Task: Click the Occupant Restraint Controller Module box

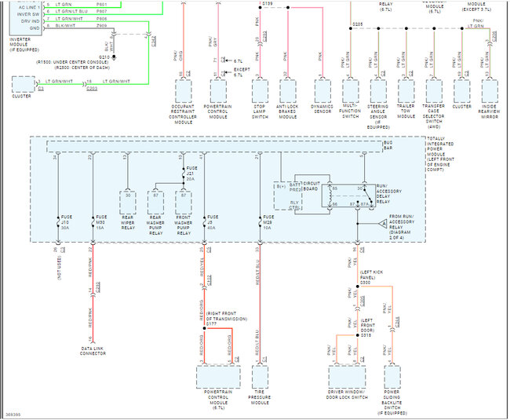Action: click(184, 91)
